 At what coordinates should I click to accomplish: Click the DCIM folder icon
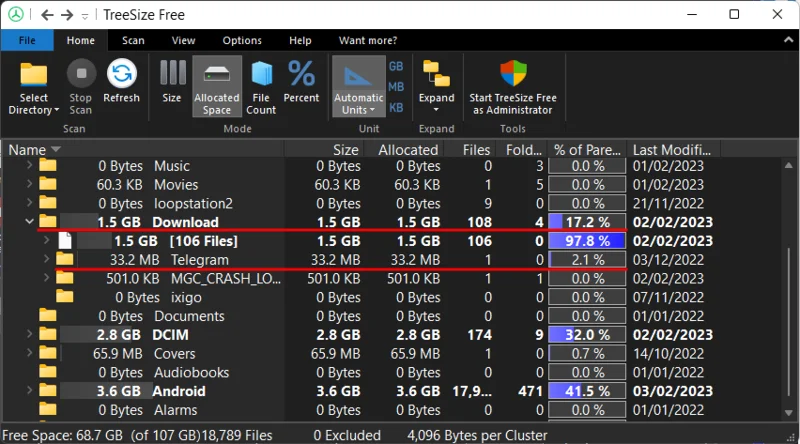[x=48, y=334]
